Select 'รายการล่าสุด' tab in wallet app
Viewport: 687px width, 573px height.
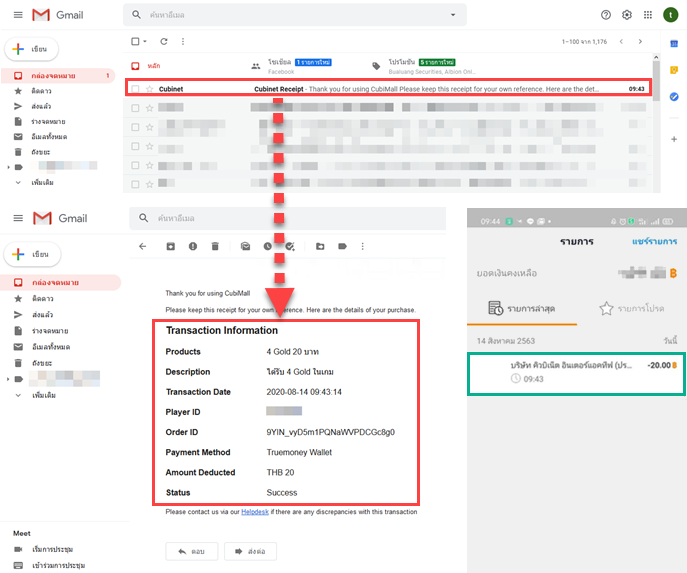522,308
